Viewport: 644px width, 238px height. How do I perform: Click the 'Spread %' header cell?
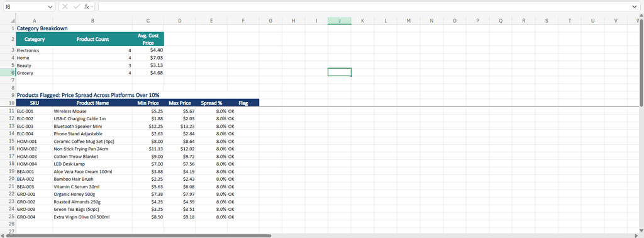coord(211,103)
